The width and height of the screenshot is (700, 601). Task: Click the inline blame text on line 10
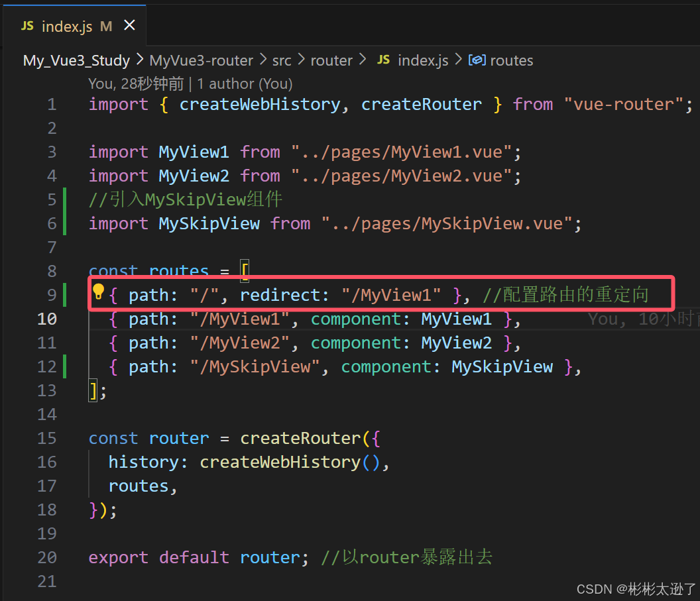click(x=644, y=319)
